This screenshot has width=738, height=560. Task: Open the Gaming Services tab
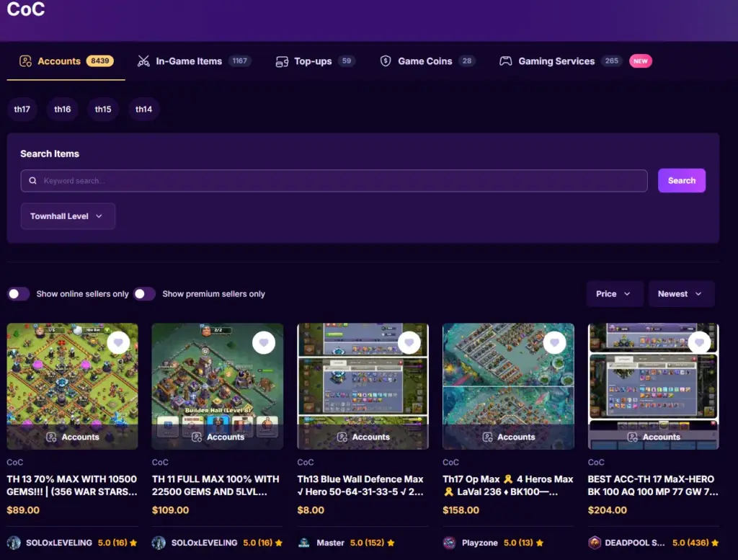[x=556, y=61]
